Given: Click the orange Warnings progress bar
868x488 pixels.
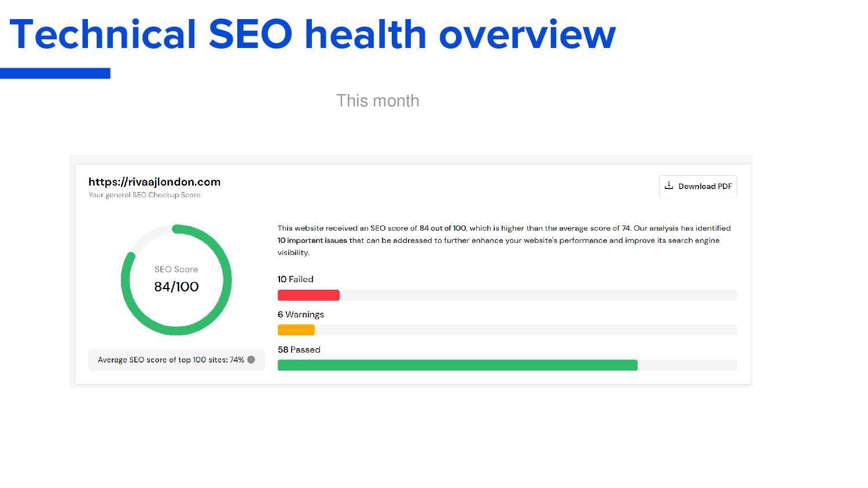Looking at the screenshot, I should (x=296, y=330).
